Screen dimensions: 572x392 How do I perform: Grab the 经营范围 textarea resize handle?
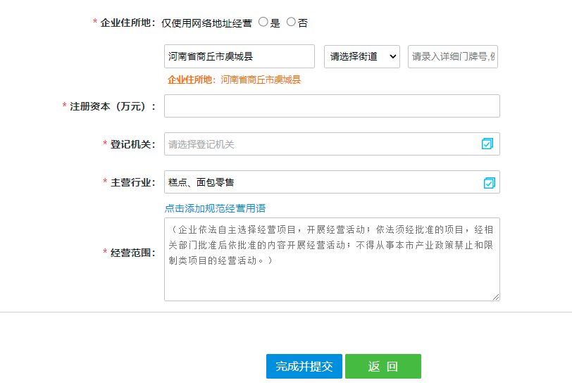point(496,297)
